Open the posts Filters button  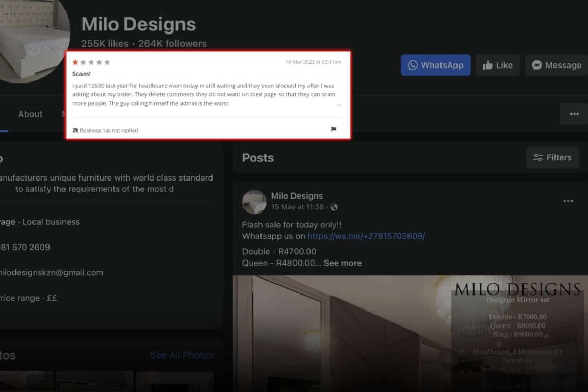(x=552, y=158)
